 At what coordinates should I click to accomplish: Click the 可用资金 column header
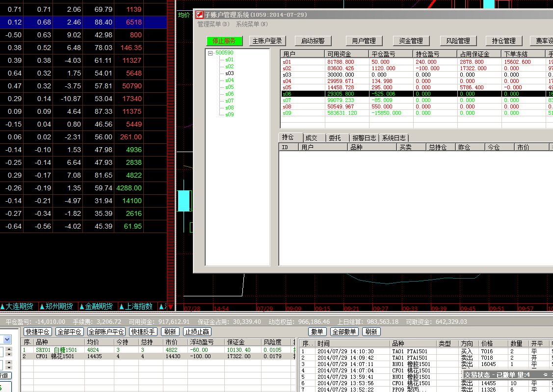pyautogui.click(x=346, y=54)
